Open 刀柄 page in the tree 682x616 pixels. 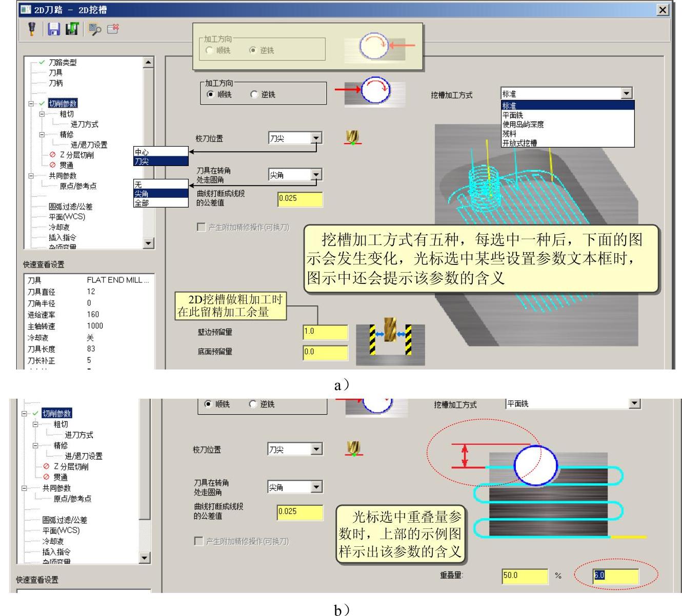click(56, 83)
